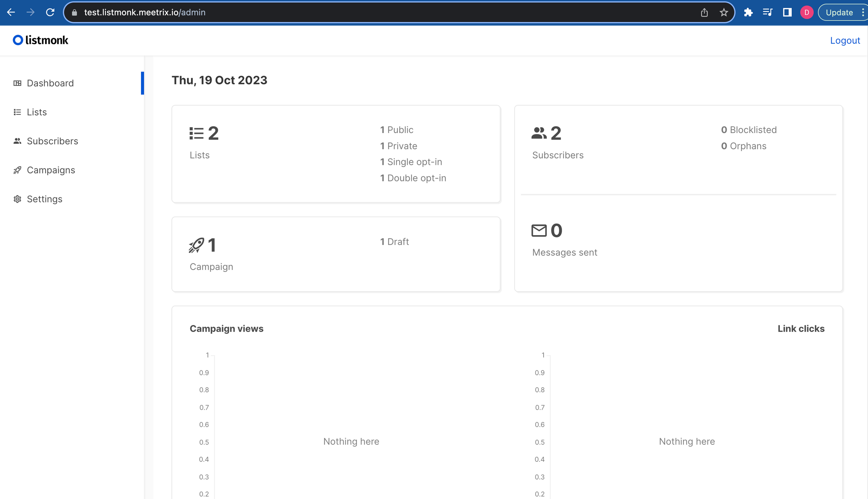This screenshot has height=499, width=868.
Task: Click the share icon in the address bar
Action: (704, 12)
